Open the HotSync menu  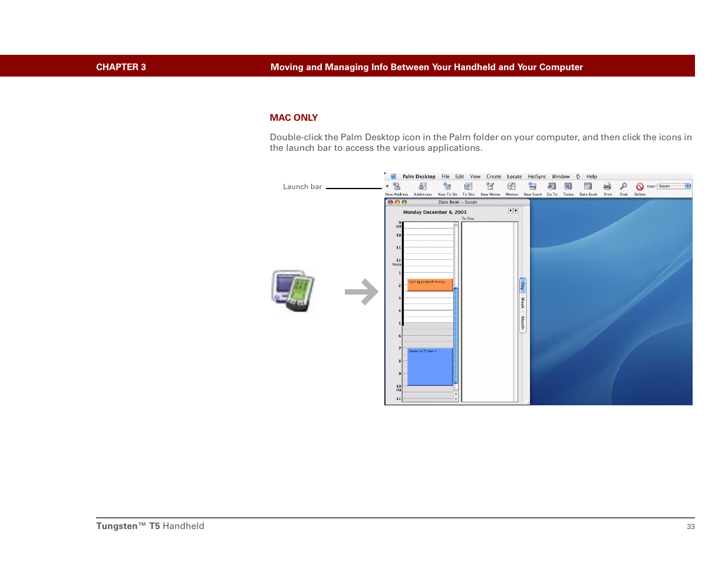(x=536, y=177)
